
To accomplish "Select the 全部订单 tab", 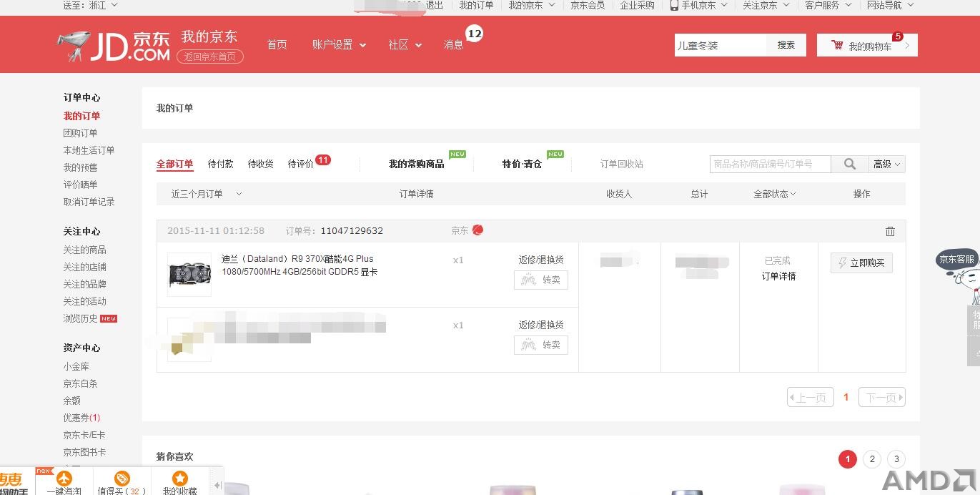I will click(175, 164).
